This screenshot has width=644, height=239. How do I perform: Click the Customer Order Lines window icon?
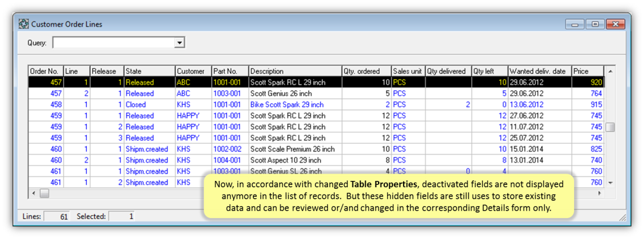coord(24,24)
